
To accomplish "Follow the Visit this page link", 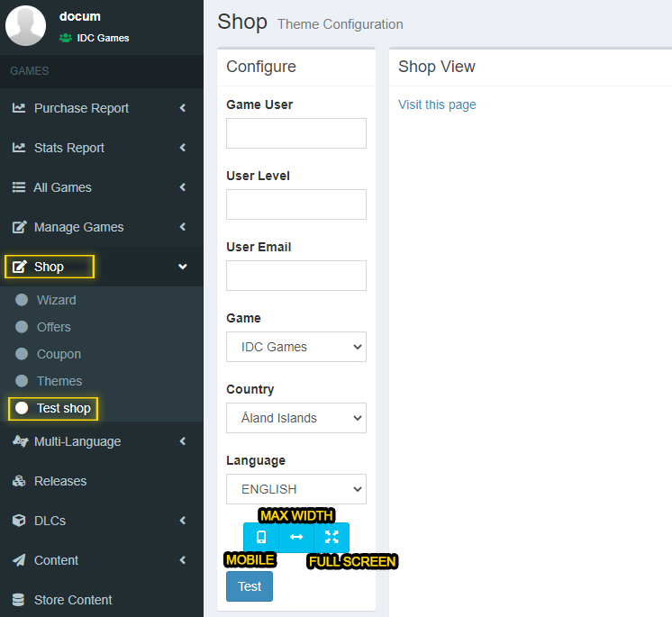I will (437, 104).
